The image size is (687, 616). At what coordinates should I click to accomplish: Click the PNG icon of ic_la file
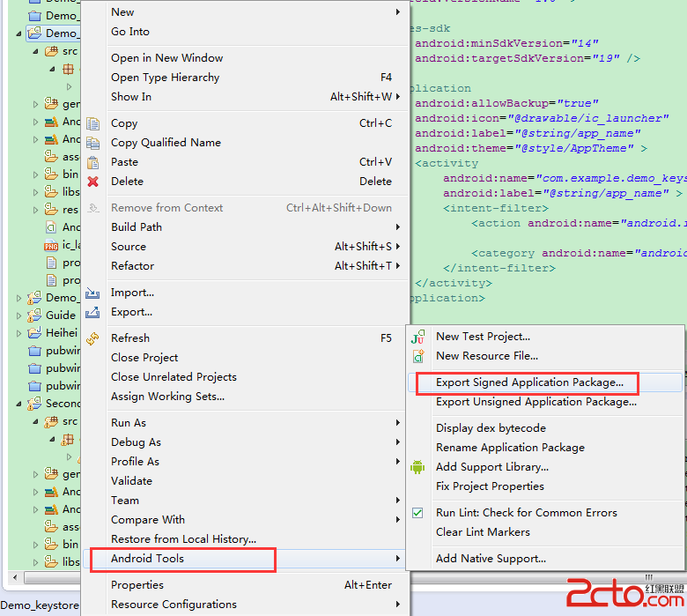(51, 246)
